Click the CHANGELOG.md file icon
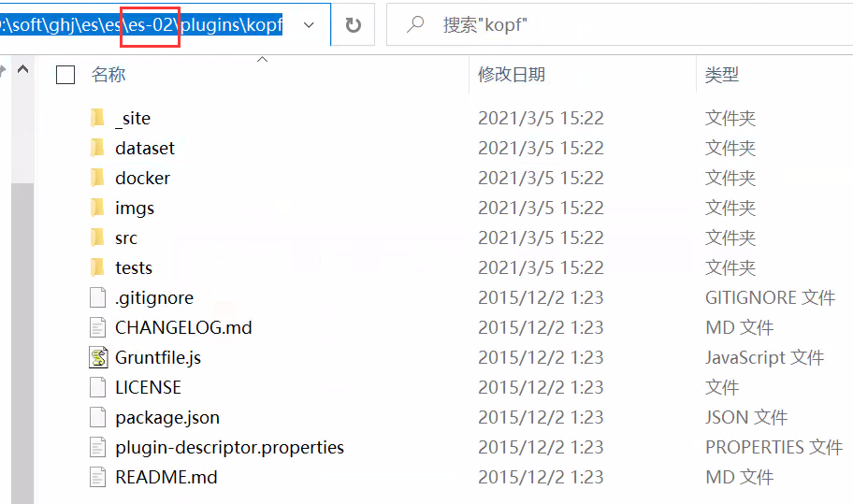Screen dimensions: 853x504 click(x=97, y=327)
